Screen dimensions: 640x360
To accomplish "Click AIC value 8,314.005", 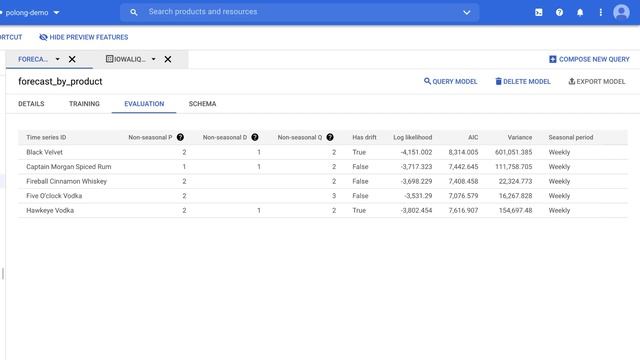I will [463, 152].
